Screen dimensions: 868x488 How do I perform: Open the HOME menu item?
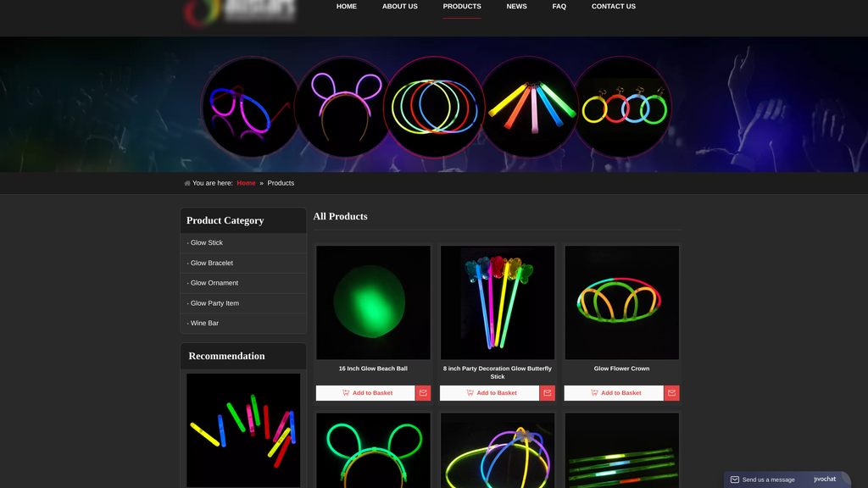click(x=347, y=7)
